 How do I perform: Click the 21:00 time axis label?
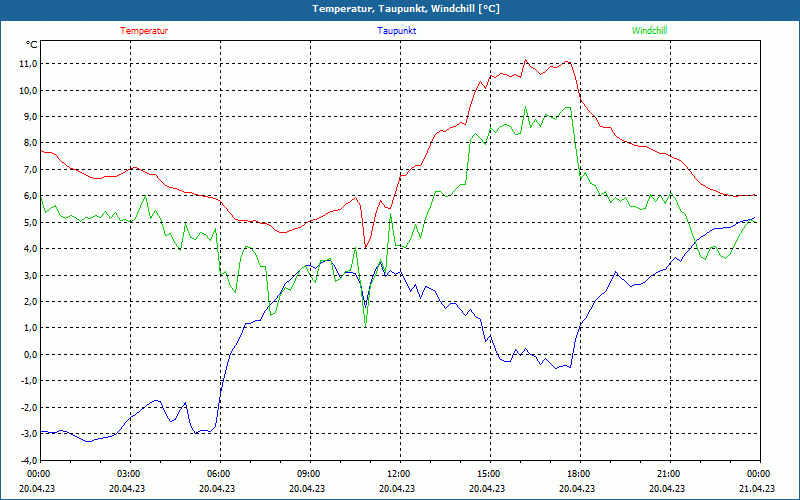[x=668, y=474]
